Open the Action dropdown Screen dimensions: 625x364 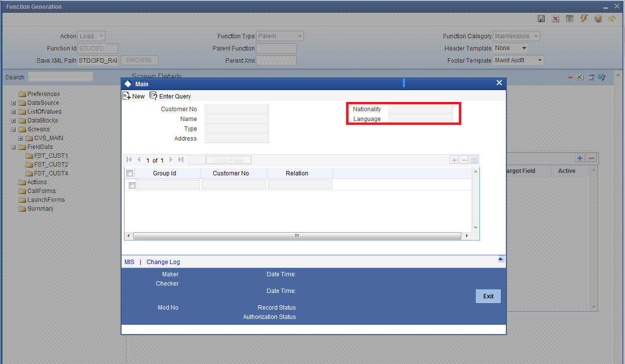point(92,36)
